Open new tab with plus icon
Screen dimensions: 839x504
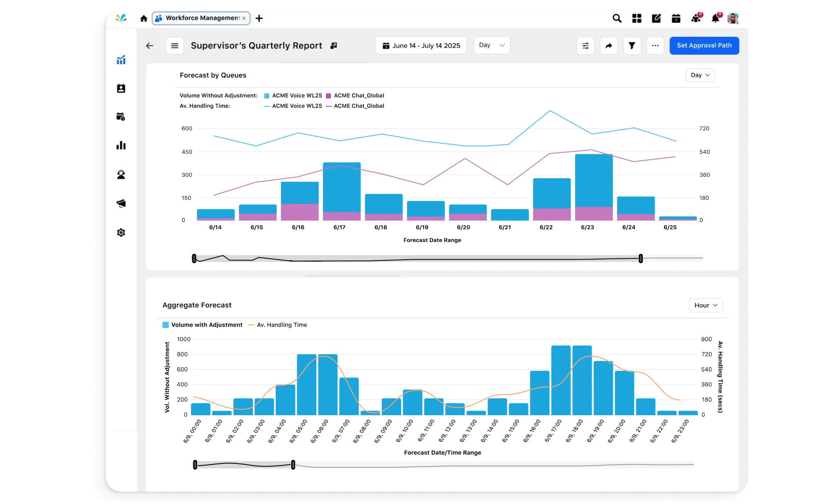click(259, 18)
